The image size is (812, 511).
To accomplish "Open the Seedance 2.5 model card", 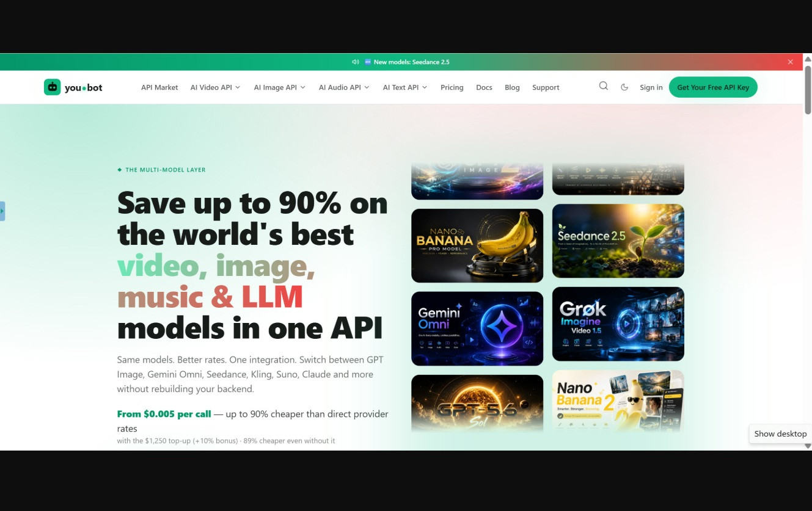I will [x=618, y=241].
